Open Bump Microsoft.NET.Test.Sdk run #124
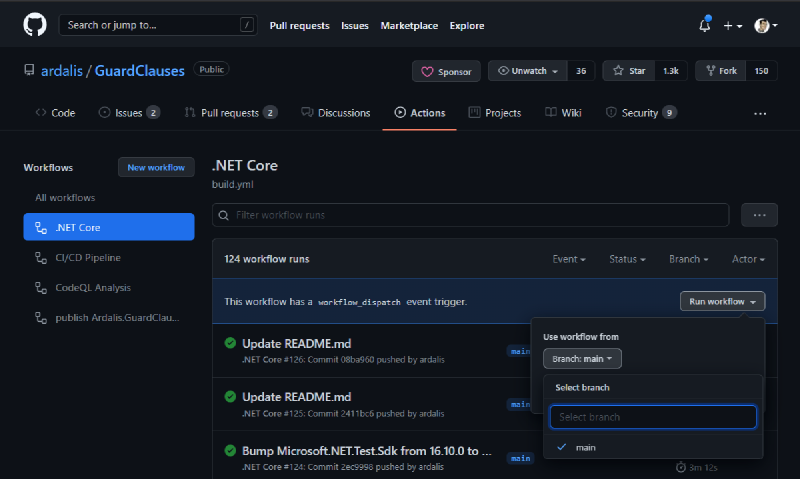Viewport: 800px width, 479px height. pos(367,451)
